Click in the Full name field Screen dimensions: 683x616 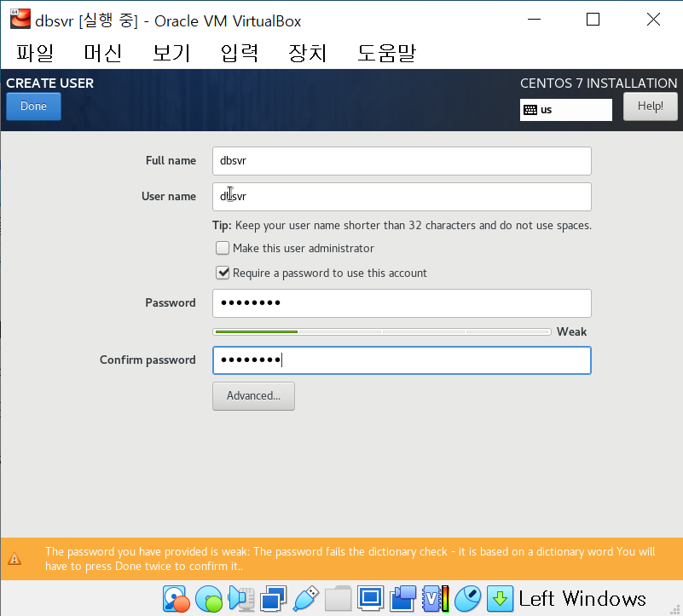(x=402, y=161)
